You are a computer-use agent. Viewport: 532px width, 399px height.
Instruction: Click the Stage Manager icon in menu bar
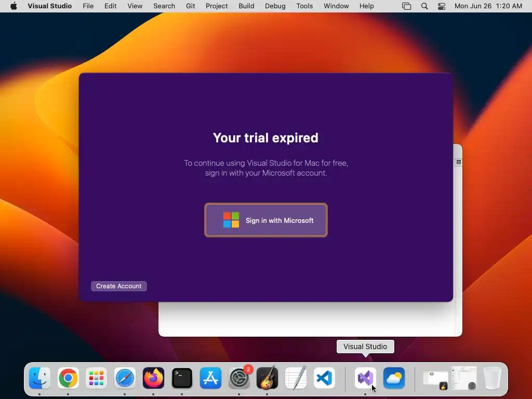(406, 6)
